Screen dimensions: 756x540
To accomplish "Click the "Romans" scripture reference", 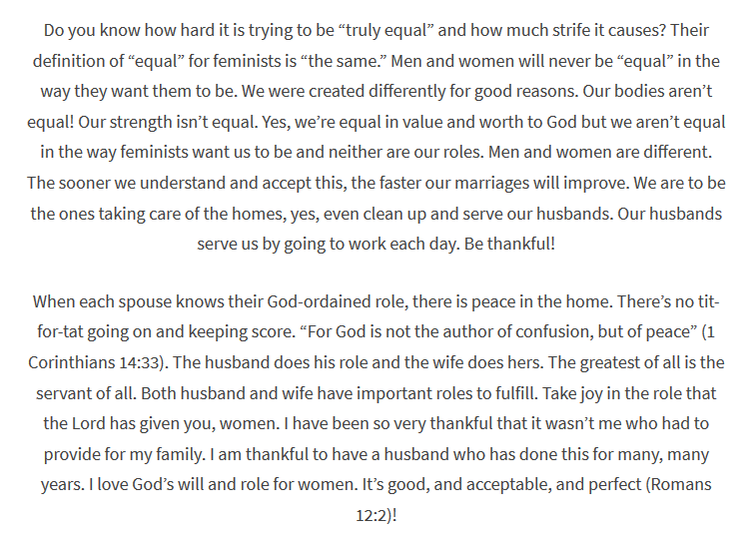I will (x=681, y=484).
